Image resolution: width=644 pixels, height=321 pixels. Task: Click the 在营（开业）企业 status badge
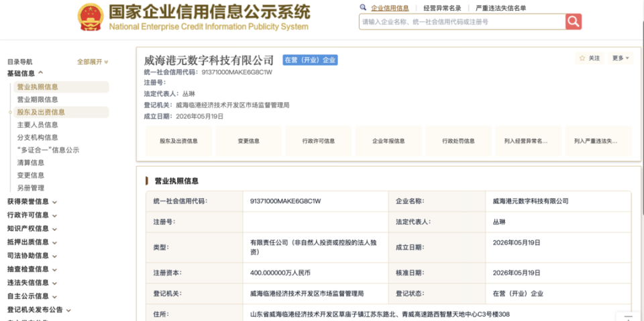tap(310, 60)
